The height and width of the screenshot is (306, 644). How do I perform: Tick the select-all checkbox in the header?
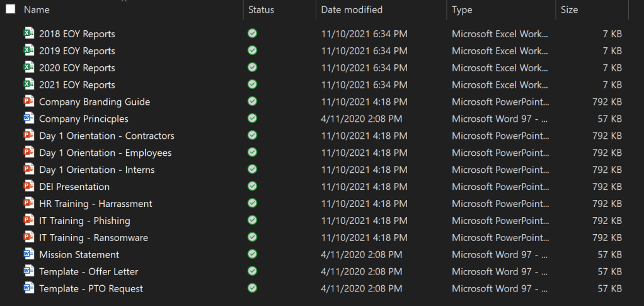11,9
